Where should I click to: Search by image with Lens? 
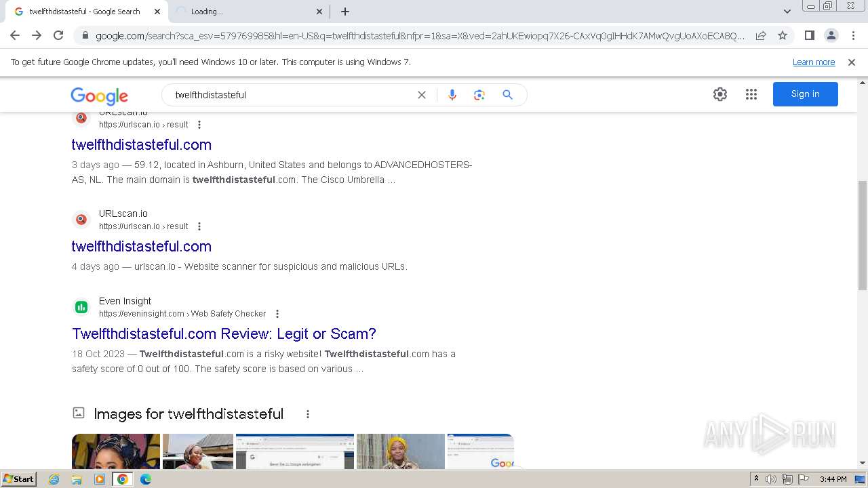479,95
